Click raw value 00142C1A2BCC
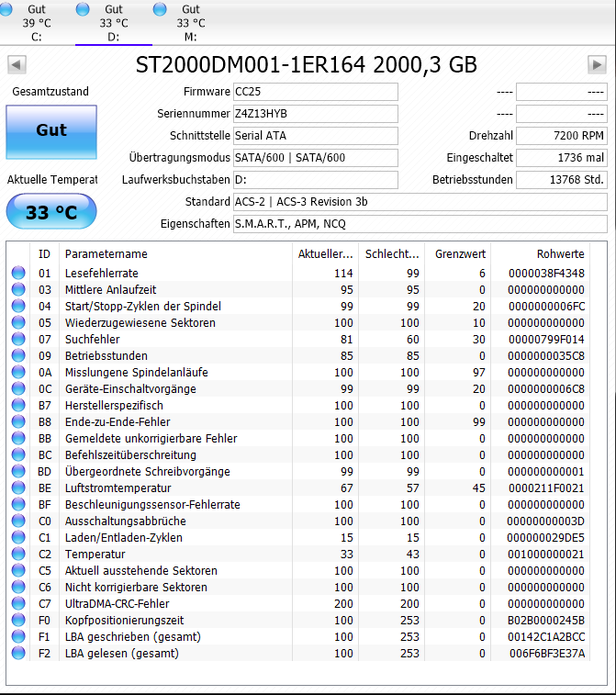The image size is (616, 695). click(x=546, y=636)
